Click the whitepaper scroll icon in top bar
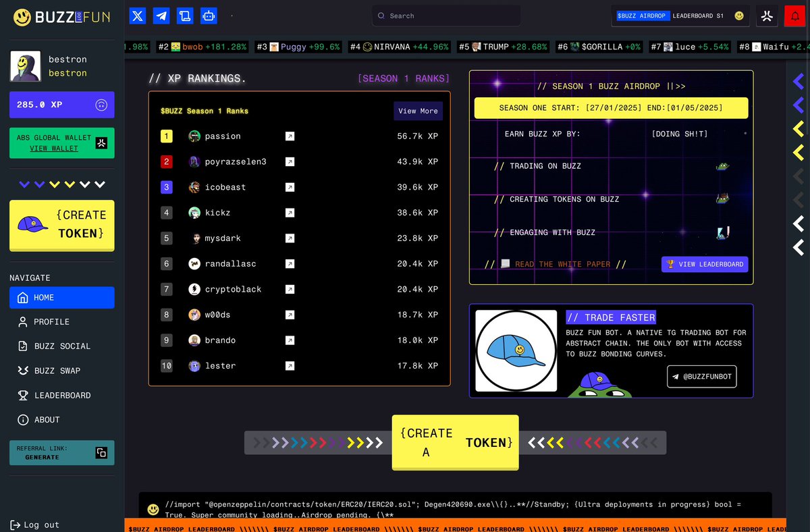The height and width of the screenshot is (532, 810). tap(185, 16)
